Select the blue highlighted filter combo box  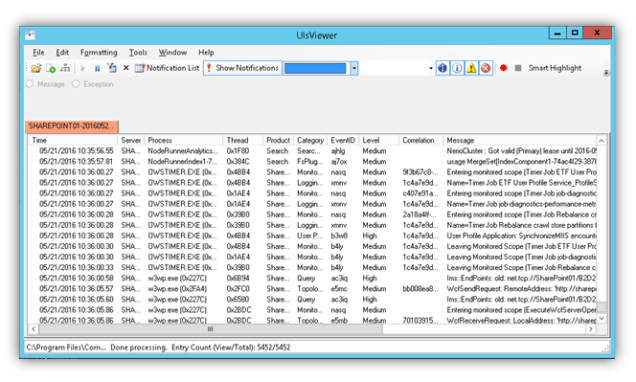point(316,68)
